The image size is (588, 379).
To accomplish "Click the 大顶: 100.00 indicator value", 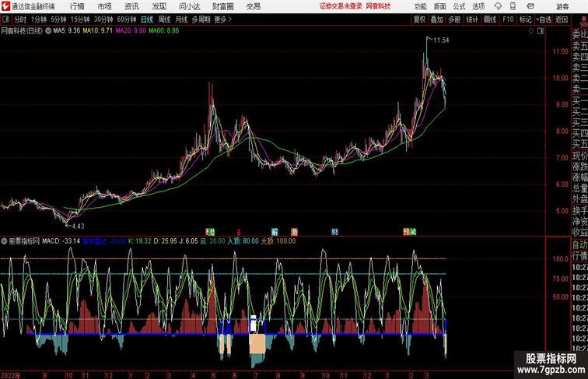I will 278,241.
